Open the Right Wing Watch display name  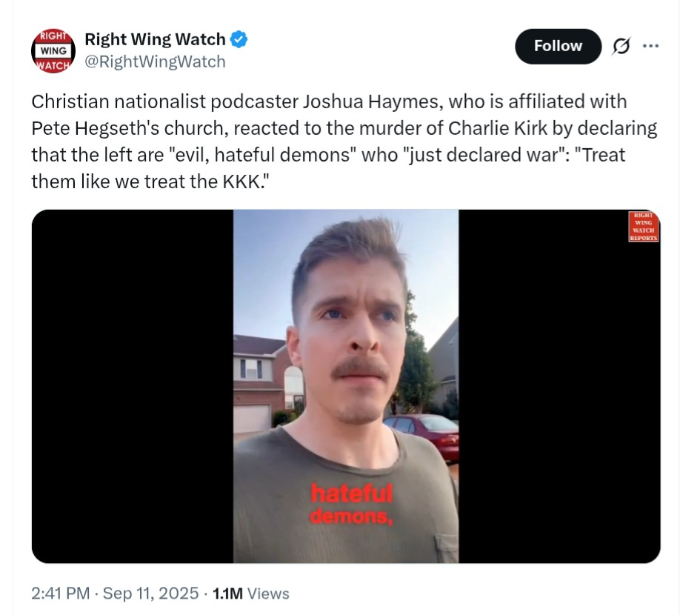click(155, 39)
